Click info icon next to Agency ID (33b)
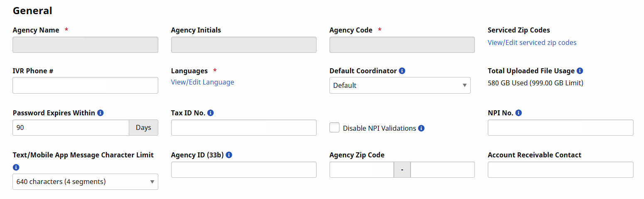The image size is (644, 199). 229,155
